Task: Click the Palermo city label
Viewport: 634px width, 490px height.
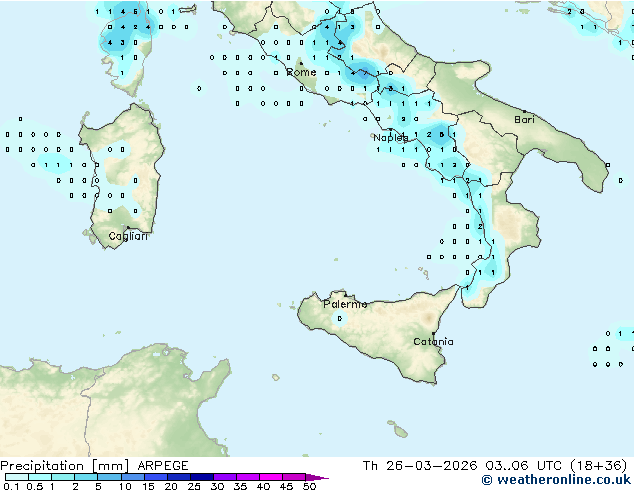Action: tap(345, 304)
